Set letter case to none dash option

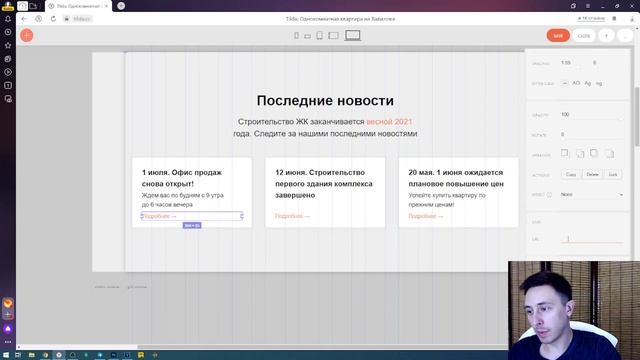pyautogui.click(x=564, y=83)
